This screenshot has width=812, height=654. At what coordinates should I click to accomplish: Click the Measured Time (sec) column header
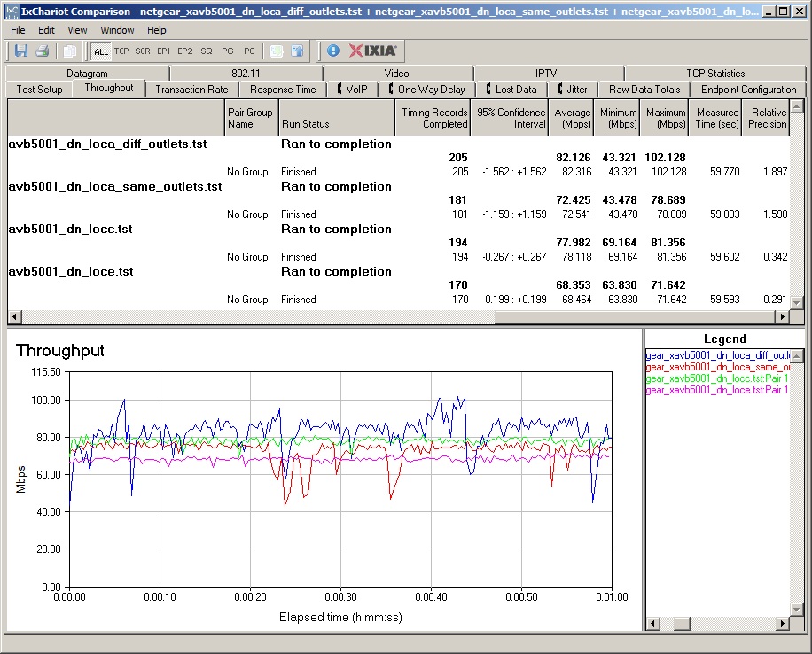[715, 118]
